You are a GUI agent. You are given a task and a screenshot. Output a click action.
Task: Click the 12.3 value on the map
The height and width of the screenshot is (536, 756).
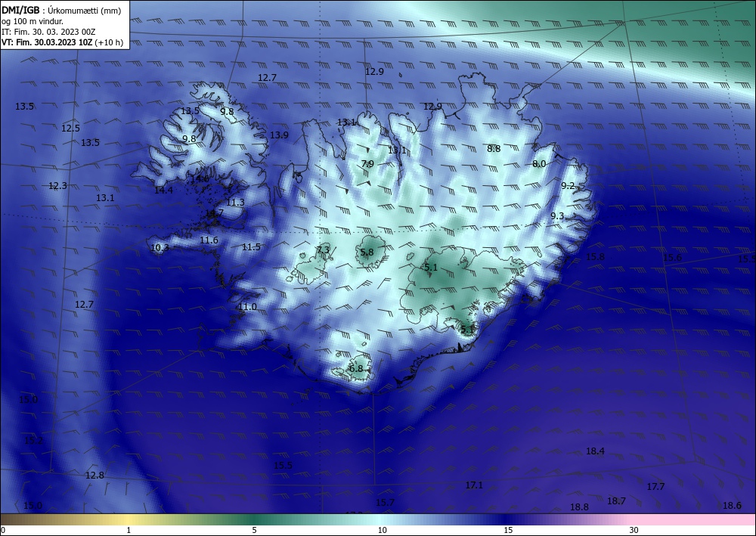coord(58,185)
